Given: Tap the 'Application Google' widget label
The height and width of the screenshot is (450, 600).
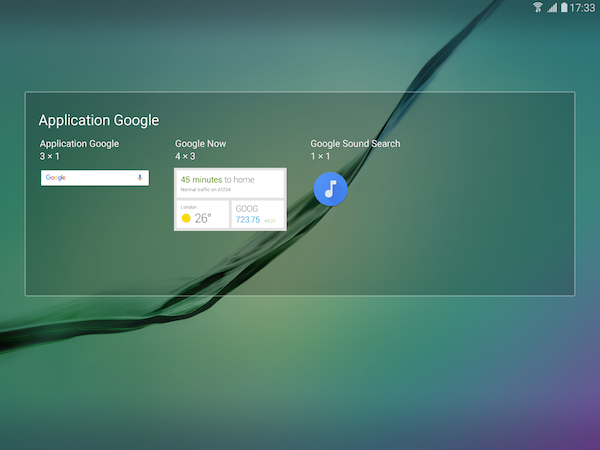Looking at the screenshot, I should 79,143.
